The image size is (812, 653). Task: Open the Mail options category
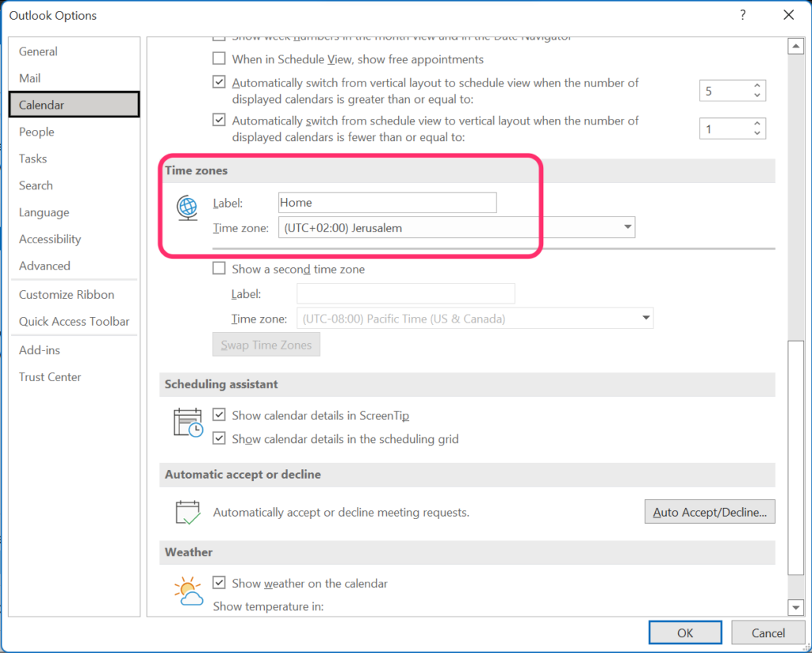[30, 78]
